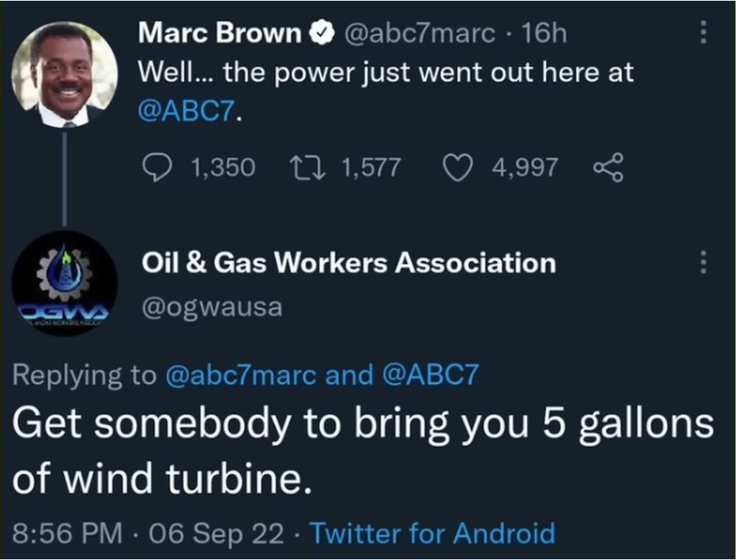The height and width of the screenshot is (560, 736).
Task: Open the @ABC7 mention in Marc's tweet text
Action: point(188,114)
